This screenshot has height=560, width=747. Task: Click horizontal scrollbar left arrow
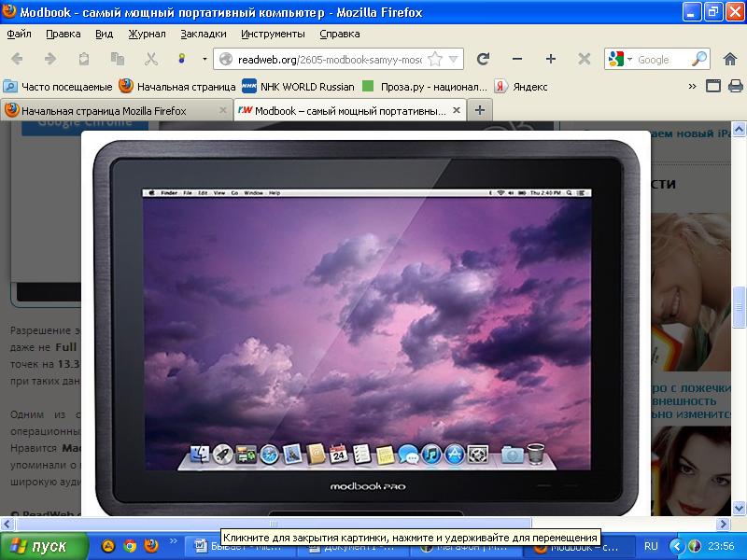coord(7,525)
